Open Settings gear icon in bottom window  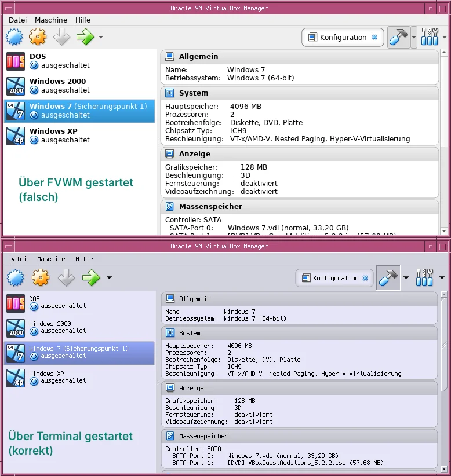tap(41, 277)
